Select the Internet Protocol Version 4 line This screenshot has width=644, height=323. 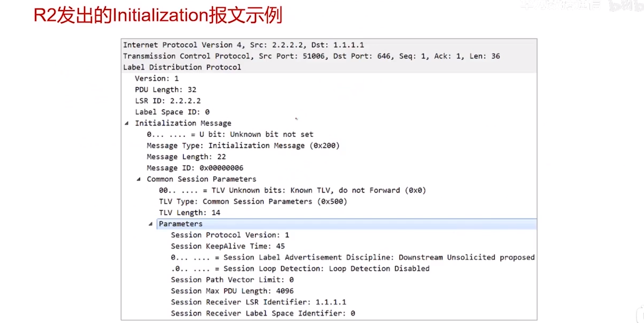(x=244, y=45)
